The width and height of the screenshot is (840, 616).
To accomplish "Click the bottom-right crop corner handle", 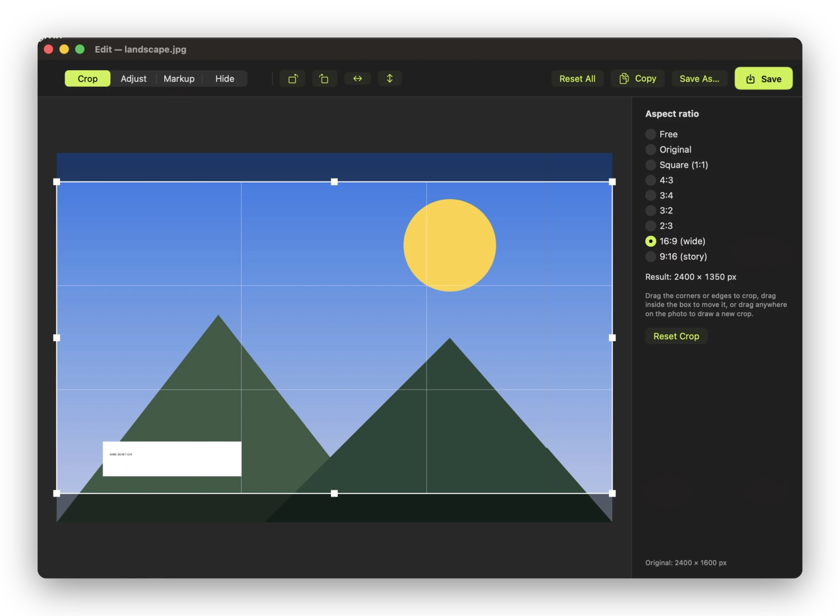I will tap(612, 493).
